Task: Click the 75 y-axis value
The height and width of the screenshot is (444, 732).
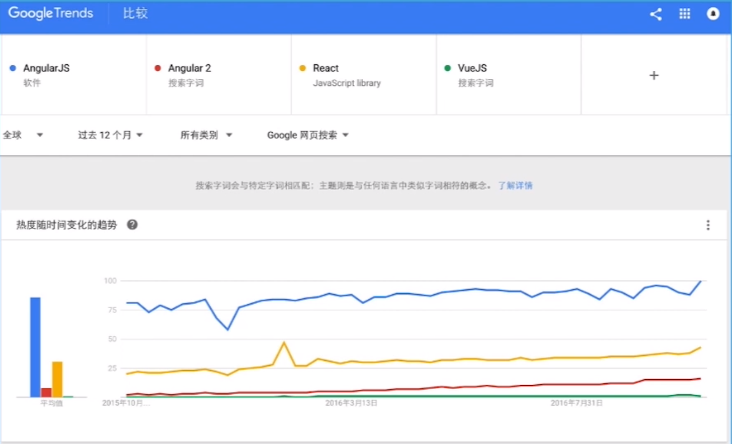Action: [112, 310]
